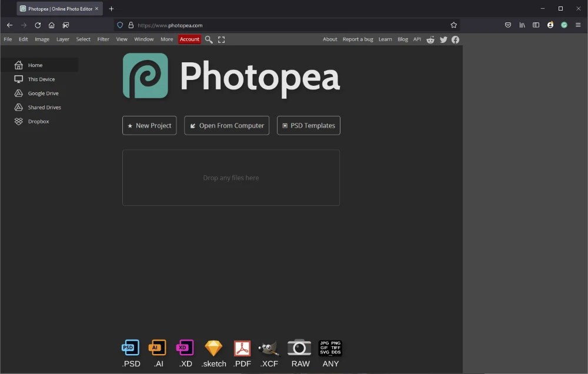588x374 pixels.
Task: Open the Blog link
Action: coord(403,39)
